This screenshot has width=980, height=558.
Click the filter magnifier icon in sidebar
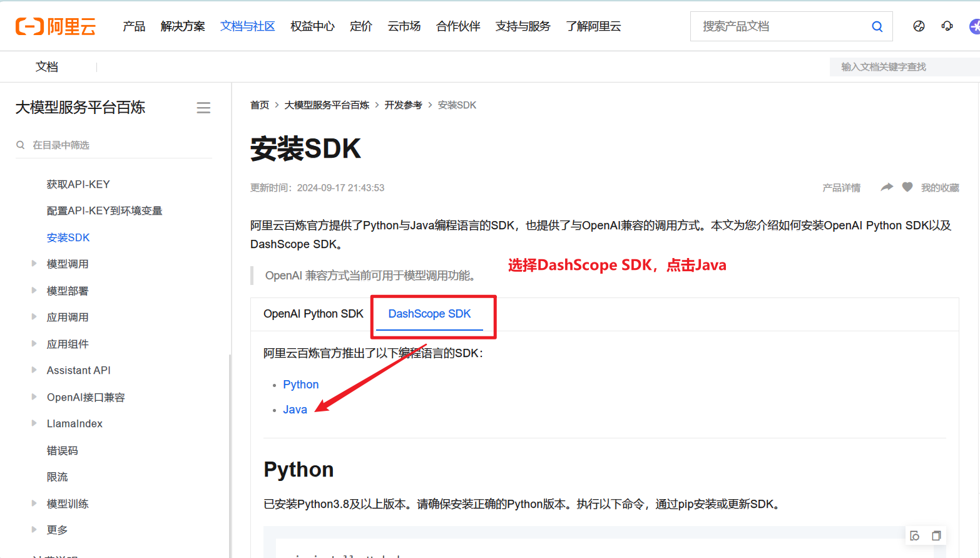(21, 145)
